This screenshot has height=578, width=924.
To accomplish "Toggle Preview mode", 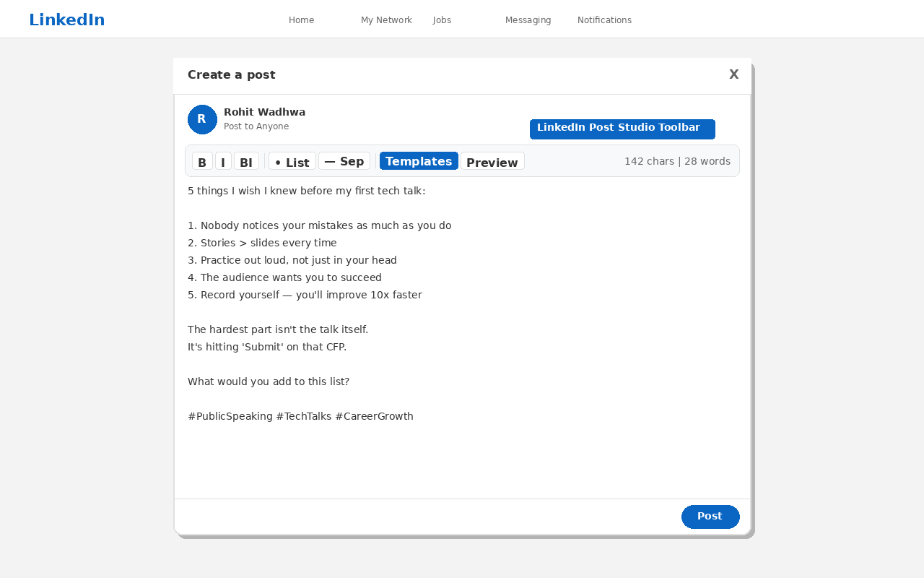I will point(492,162).
